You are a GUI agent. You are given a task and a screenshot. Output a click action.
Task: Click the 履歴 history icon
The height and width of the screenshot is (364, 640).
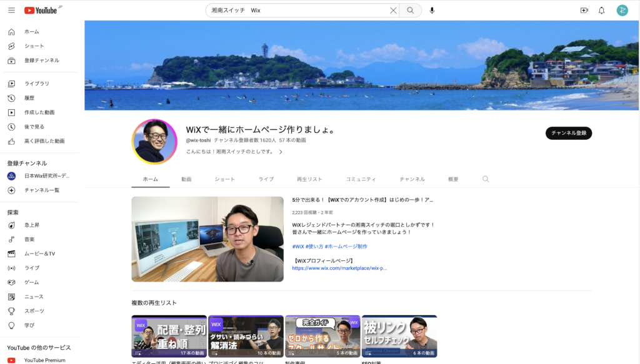(x=11, y=98)
